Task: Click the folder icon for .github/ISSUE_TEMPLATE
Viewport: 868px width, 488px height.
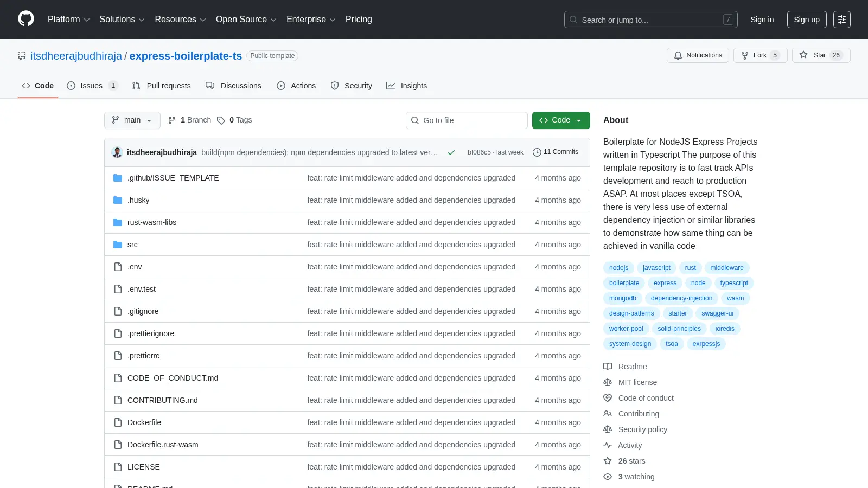Action: 118,178
